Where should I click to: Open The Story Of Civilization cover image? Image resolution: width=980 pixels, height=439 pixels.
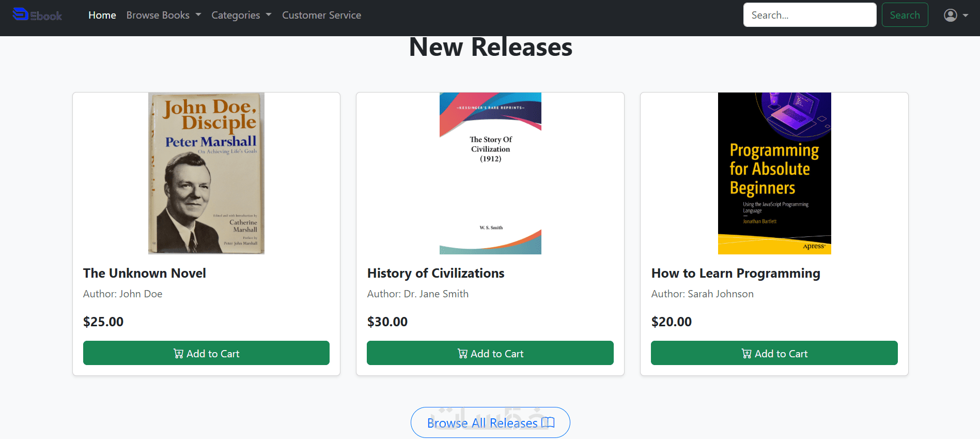point(490,173)
